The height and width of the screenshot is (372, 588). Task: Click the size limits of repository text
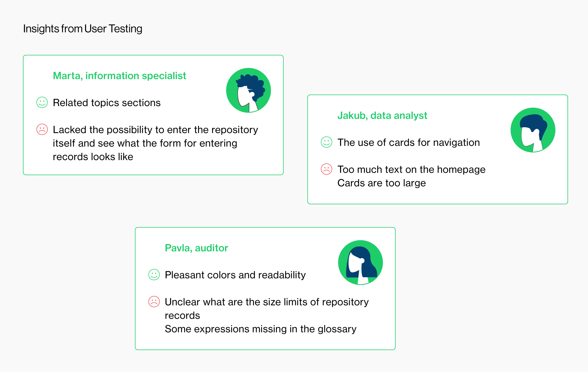pyautogui.click(x=267, y=309)
